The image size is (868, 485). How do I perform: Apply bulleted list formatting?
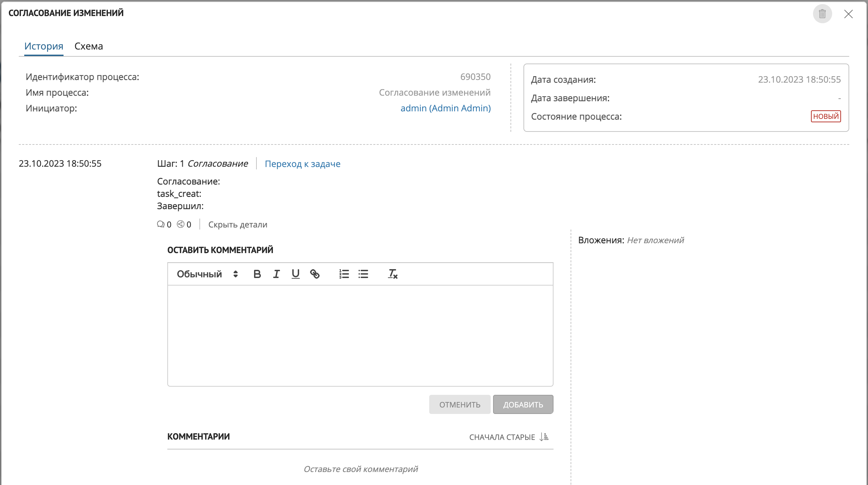[x=363, y=274]
